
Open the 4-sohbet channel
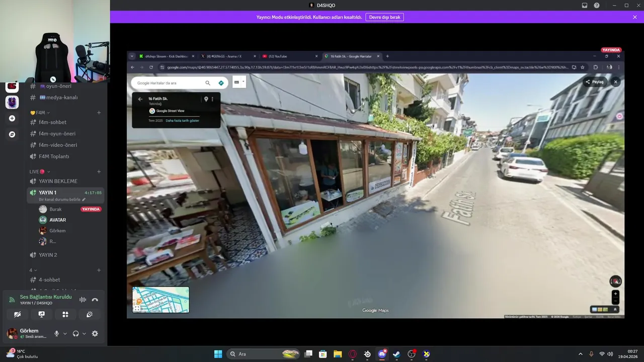click(65, 280)
